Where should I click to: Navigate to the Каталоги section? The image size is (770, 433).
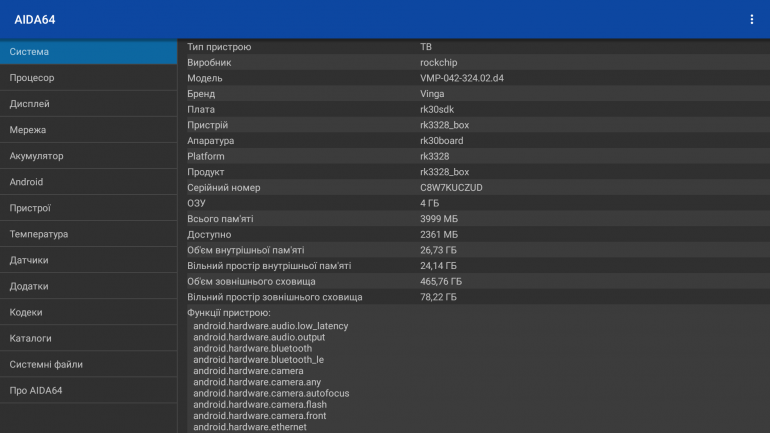click(88, 338)
